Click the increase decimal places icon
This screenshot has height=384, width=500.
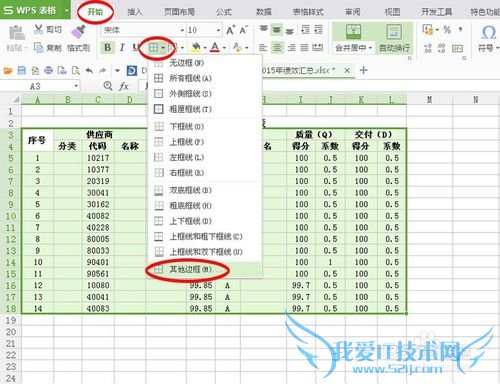pyautogui.click(x=428, y=48)
